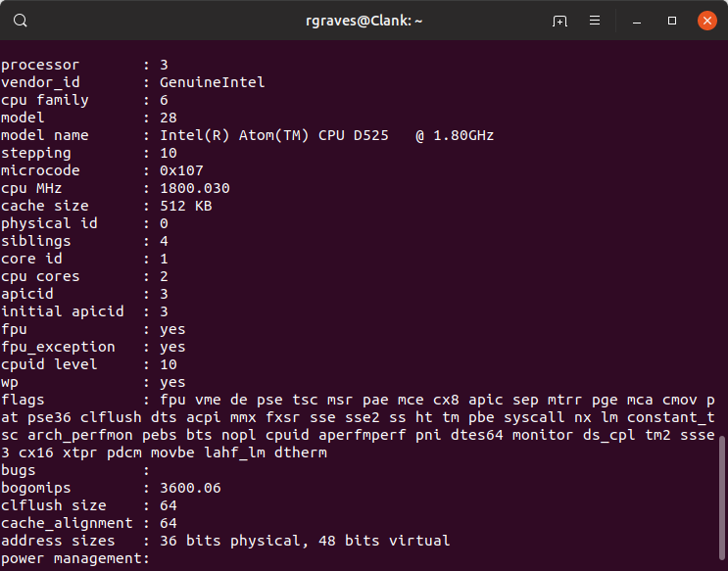The image size is (728, 571).
Task: Click the 0x107 microcode value
Action: 181,170
